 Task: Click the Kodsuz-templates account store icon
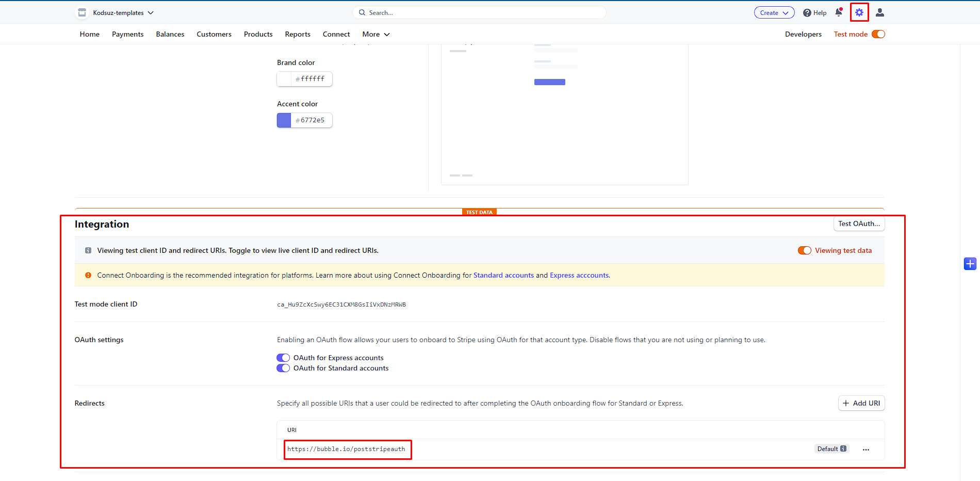click(x=82, y=12)
